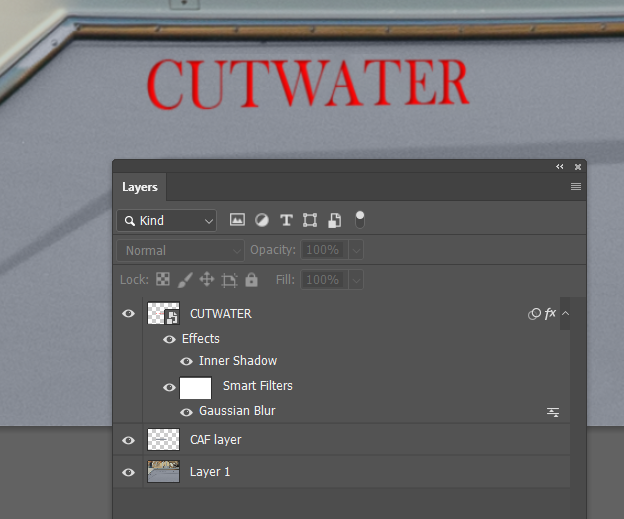Hide the CAF layer
This screenshot has width=624, height=519.
pos(128,440)
